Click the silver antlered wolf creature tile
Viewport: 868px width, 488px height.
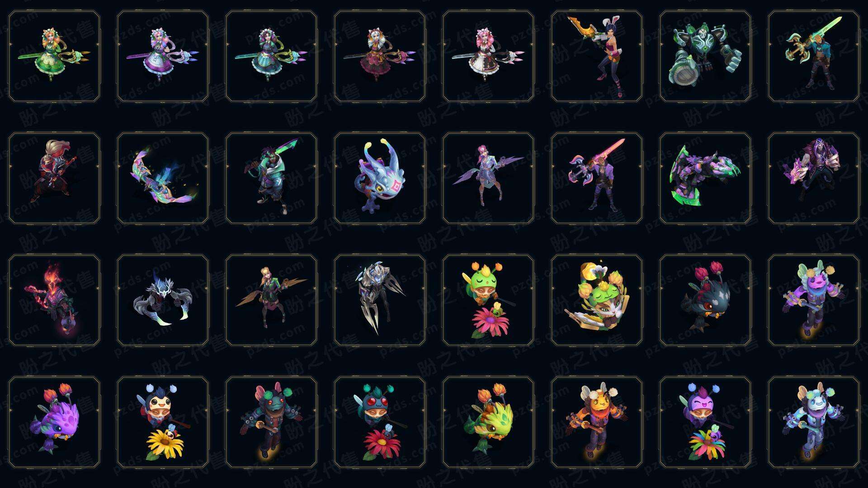coord(163,300)
